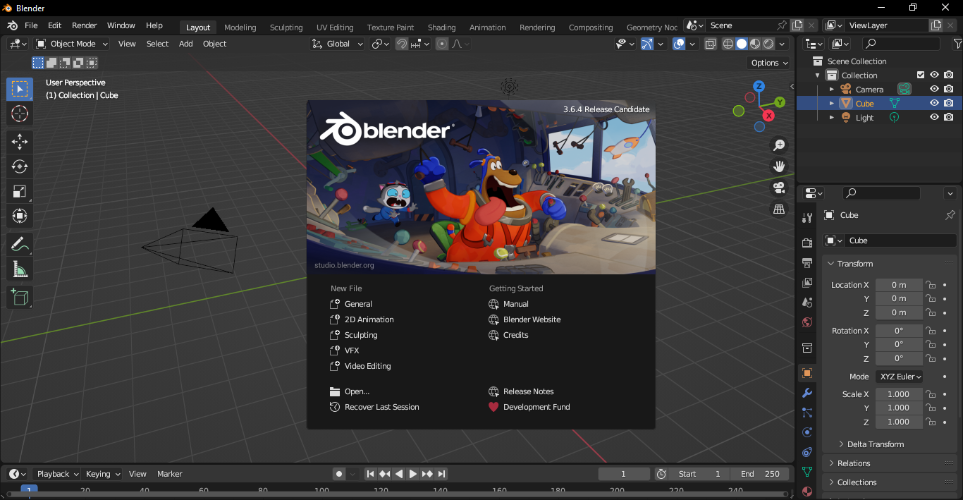Open the Modifiers wrench tab

807,393
